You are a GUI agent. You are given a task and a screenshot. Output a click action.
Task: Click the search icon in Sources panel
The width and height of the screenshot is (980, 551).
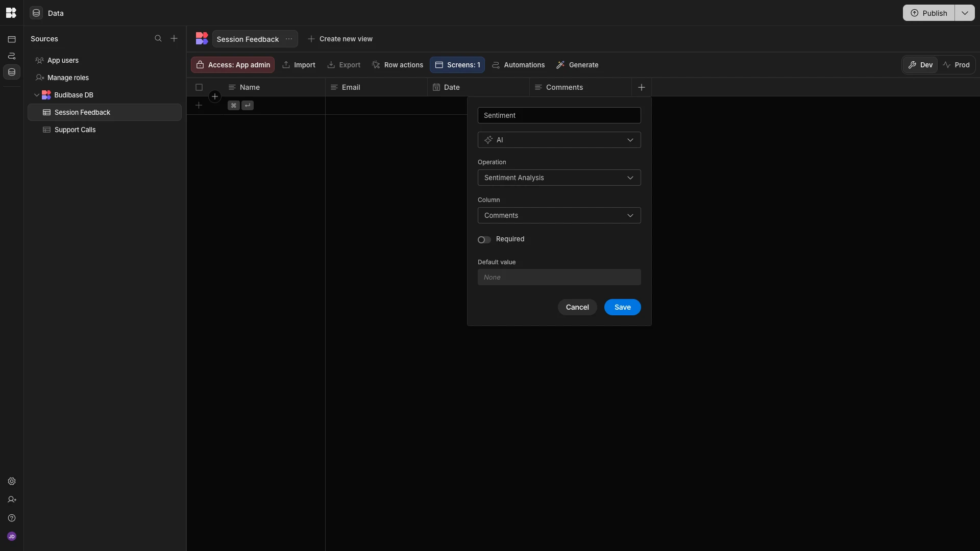coord(158,39)
